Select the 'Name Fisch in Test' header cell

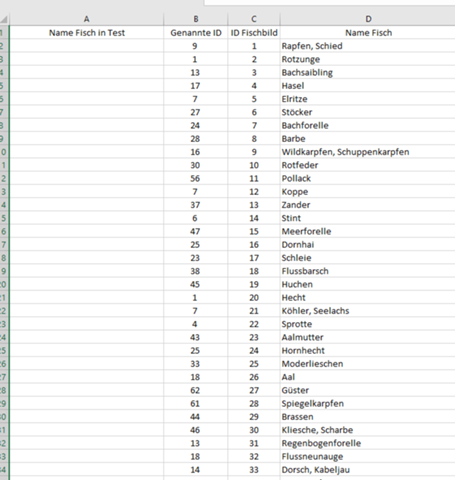(87, 33)
